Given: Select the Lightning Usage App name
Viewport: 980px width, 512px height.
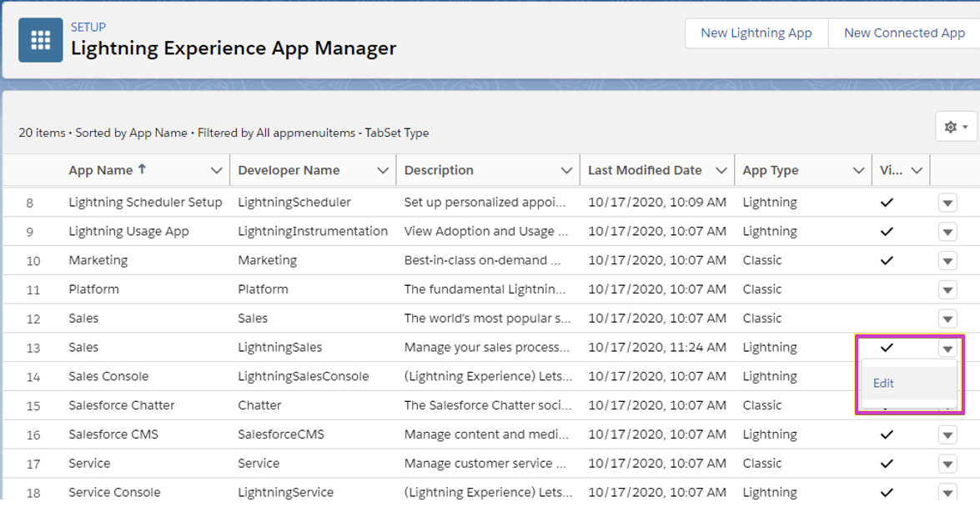Looking at the screenshot, I should click(x=128, y=231).
